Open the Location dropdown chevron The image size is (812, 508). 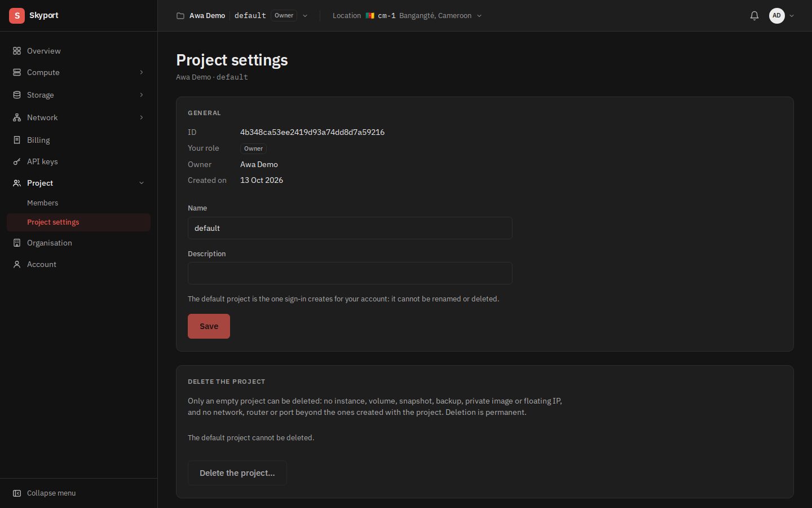[x=479, y=16]
